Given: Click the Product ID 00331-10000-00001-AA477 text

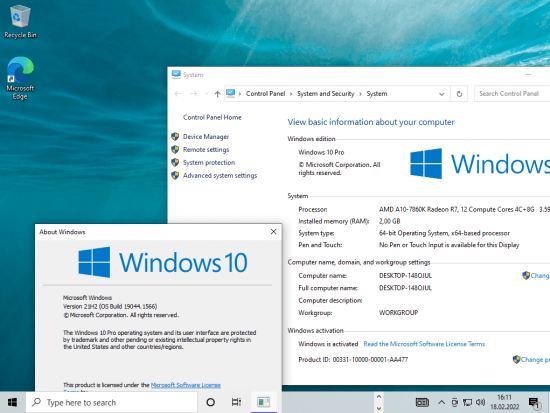Looking at the screenshot, I should coord(353,359).
